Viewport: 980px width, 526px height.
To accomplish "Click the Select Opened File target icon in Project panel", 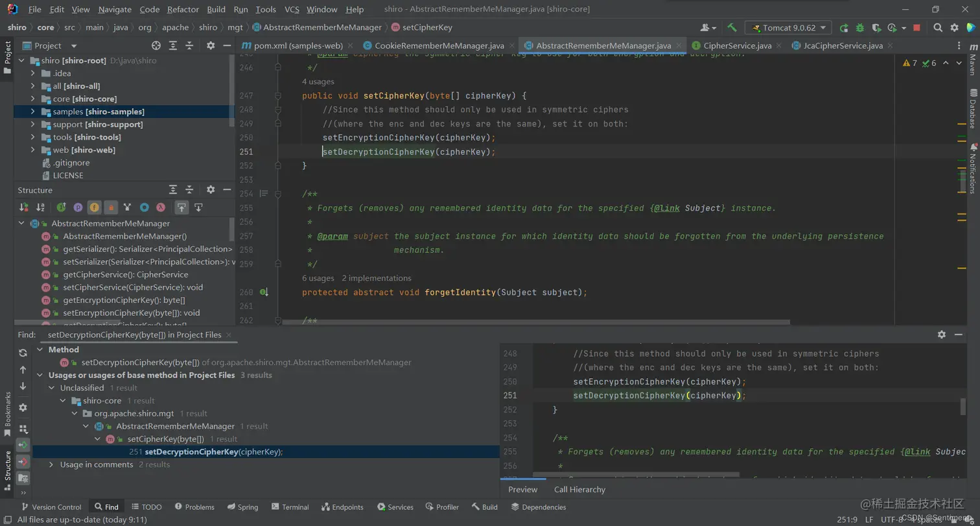I will tap(156, 45).
